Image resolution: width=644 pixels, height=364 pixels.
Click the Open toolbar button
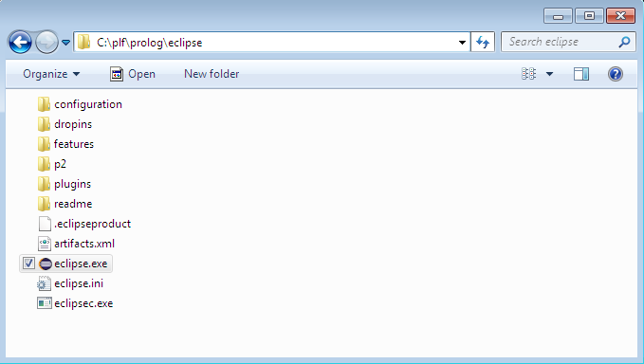(133, 74)
